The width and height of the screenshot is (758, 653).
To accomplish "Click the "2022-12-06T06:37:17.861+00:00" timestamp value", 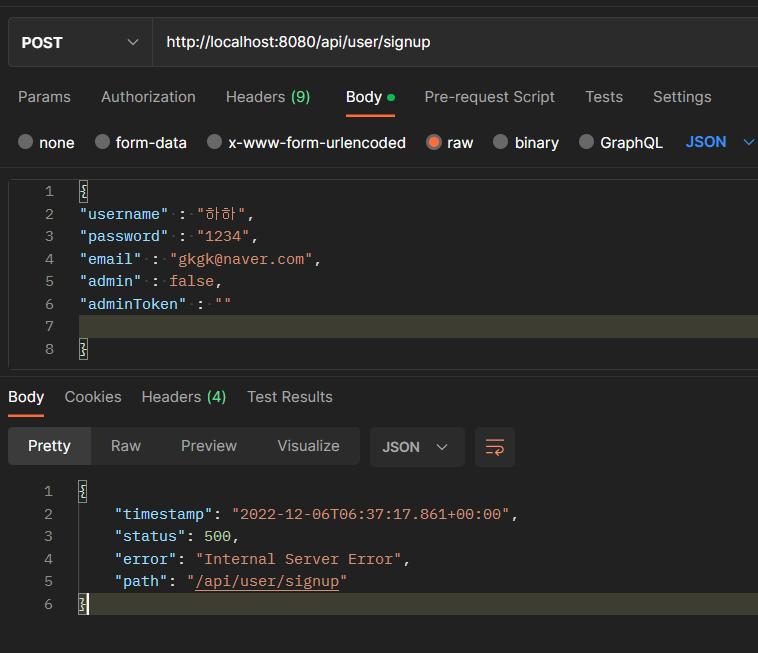I will tap(370, 514).
